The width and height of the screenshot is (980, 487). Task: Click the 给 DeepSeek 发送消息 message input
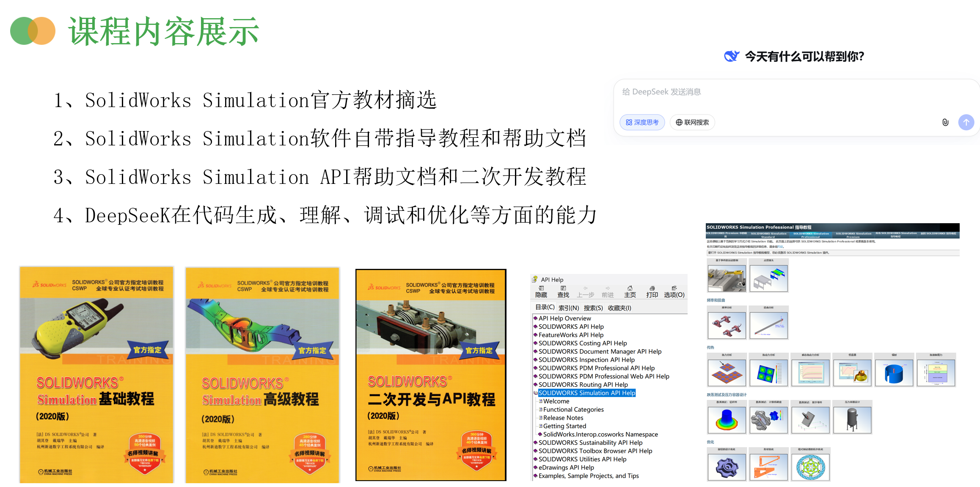(661, 92)
